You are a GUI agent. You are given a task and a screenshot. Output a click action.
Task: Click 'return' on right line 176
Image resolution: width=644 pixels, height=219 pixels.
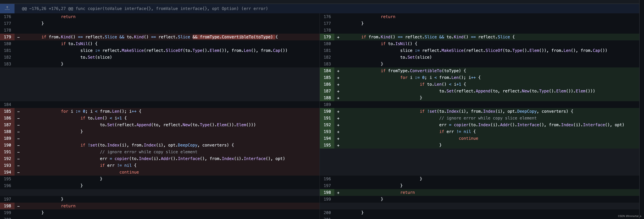388,17
